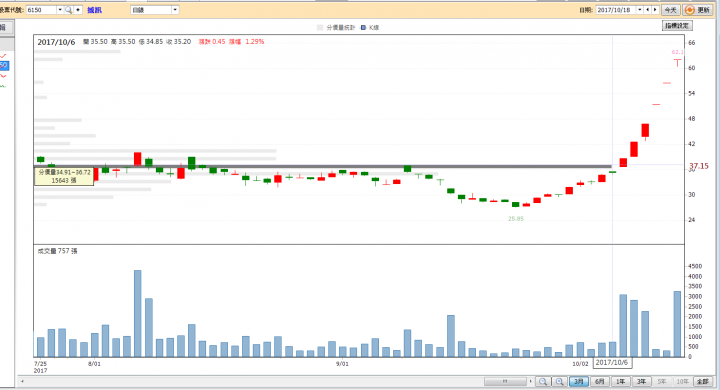Click the stock code input field showing 6150
Image resolution: width=720 pixels, height=390 pixels.
[x=41, y=10]
